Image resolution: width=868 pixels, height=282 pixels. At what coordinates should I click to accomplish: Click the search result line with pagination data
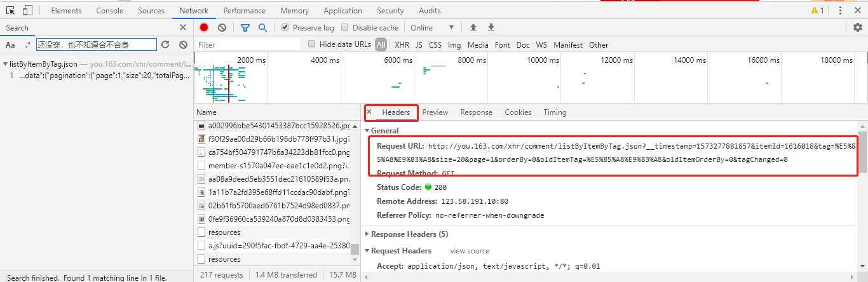104,75
